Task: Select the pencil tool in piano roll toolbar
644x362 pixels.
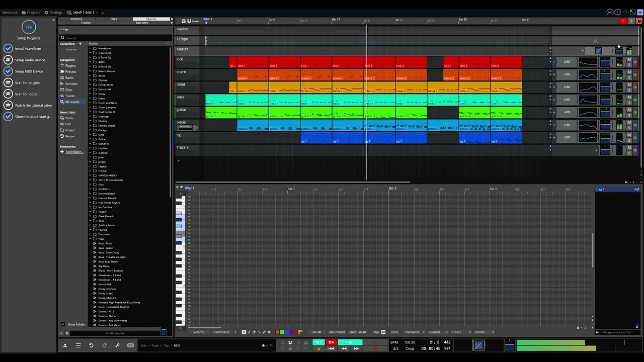Action: coord(249,332)
